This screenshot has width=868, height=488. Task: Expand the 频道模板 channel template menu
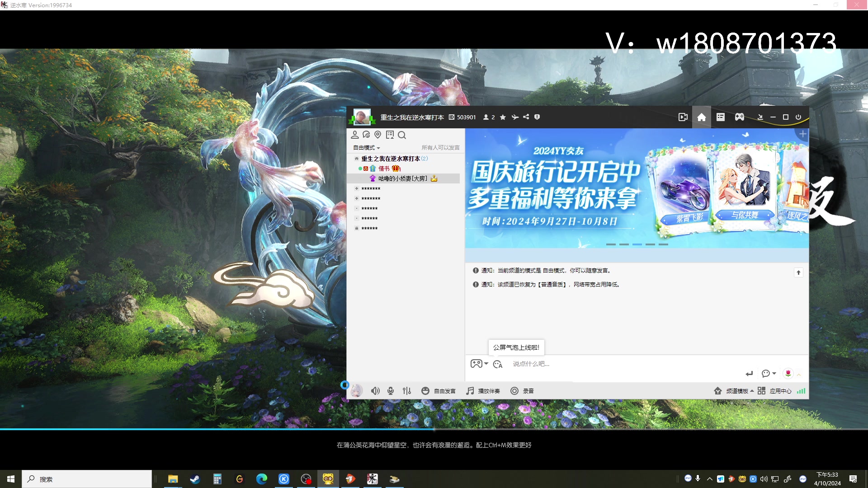click(734, 391)
